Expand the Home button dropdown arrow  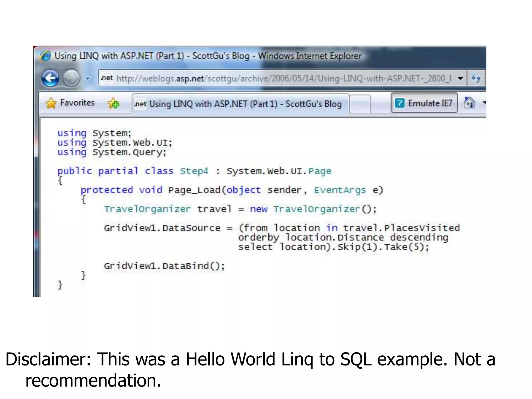point(484,103)
